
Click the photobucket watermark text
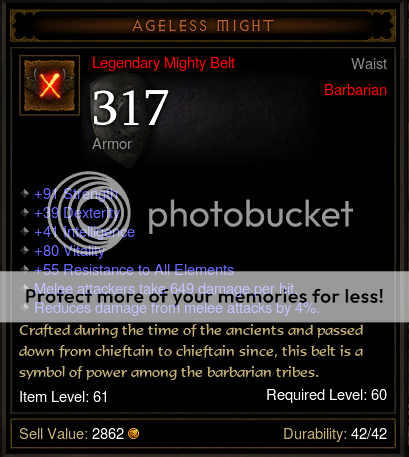click(250, 215)
